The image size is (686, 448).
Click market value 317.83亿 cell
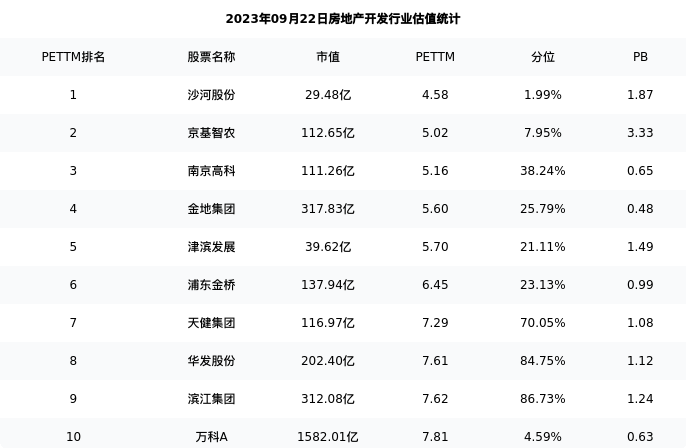click(x=328, y=209)
